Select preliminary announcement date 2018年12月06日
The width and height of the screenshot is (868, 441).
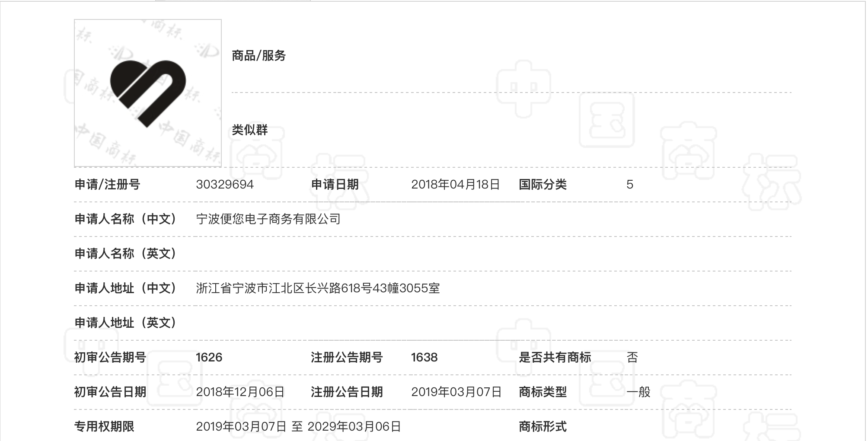(240, 392)
